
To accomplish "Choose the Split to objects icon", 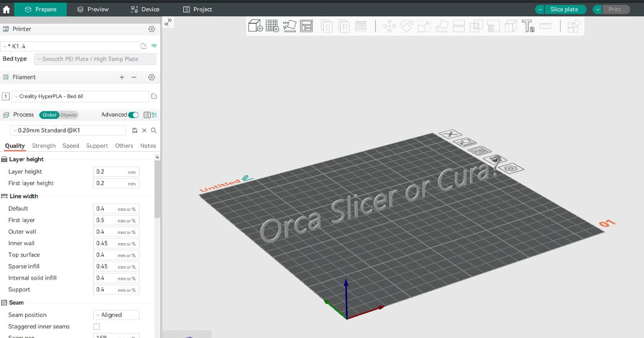I will (x=327, y=26).
